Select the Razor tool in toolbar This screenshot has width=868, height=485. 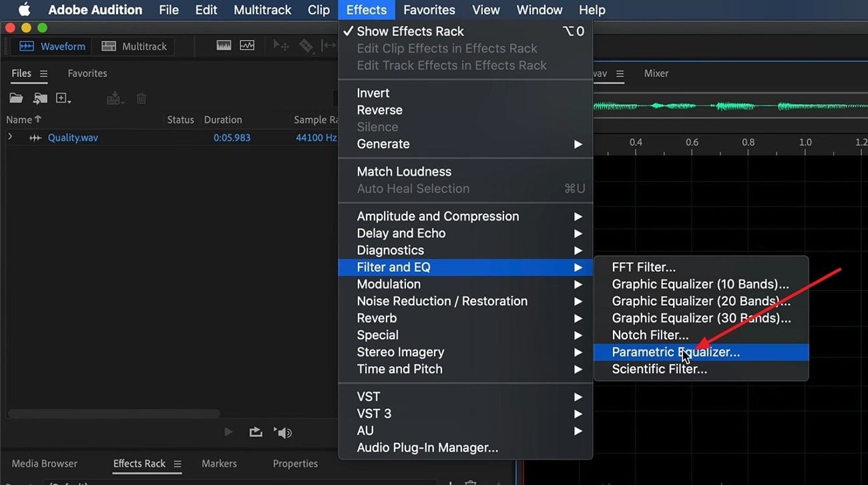point(306,45)
